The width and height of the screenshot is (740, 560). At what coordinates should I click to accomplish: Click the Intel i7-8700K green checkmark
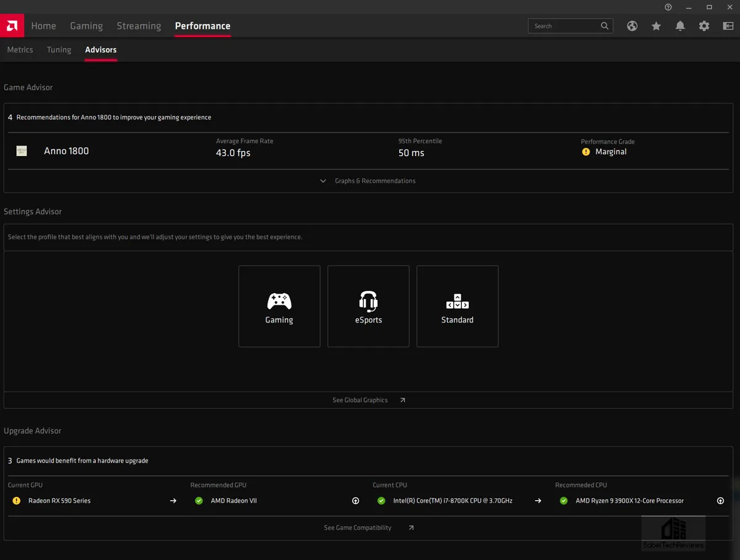point(381,501)
